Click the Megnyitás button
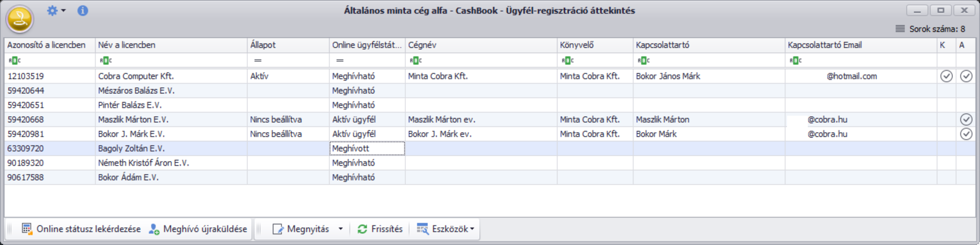Viewport: 980px width, 245px height. (x=301, y=229)
